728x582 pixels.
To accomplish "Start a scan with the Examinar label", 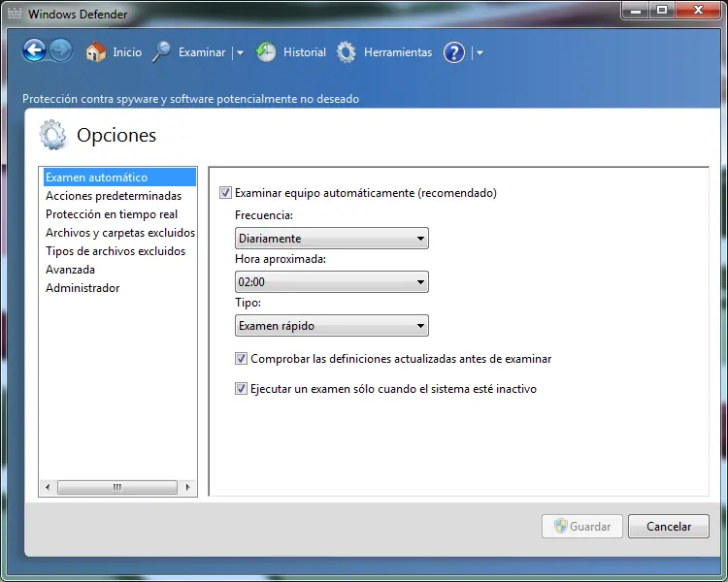I will (x=202, y=52).
